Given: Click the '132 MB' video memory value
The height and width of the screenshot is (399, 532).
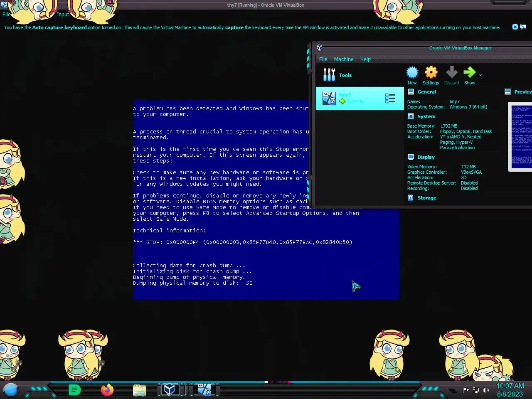Looking at the screenshot, I should 468,167.
